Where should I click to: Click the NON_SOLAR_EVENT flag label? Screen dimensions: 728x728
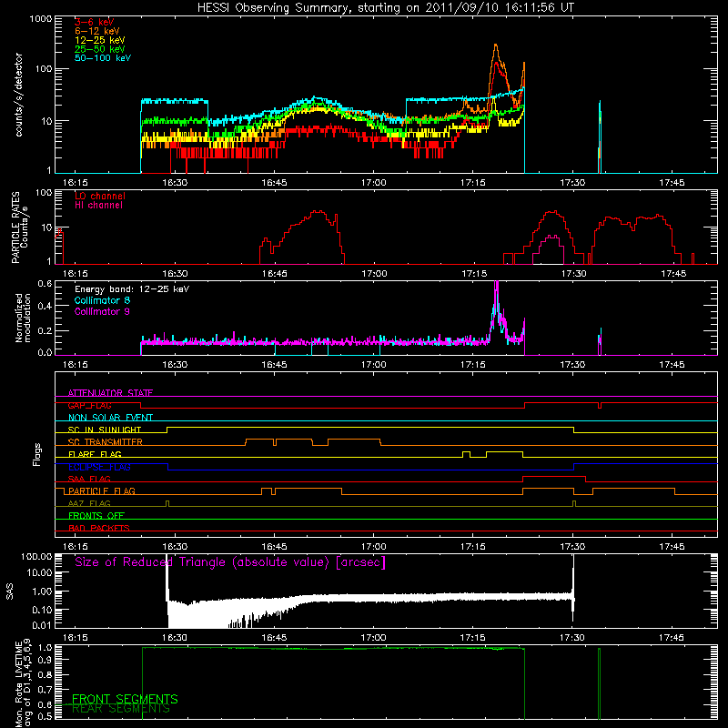coord(110,418)
